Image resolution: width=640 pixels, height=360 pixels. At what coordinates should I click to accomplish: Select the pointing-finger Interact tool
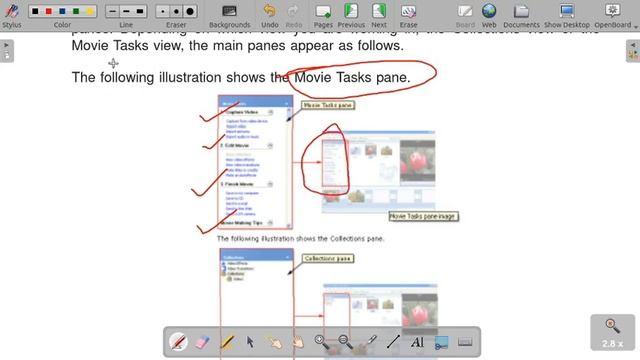pyautogui.click(x=274, y=342)
